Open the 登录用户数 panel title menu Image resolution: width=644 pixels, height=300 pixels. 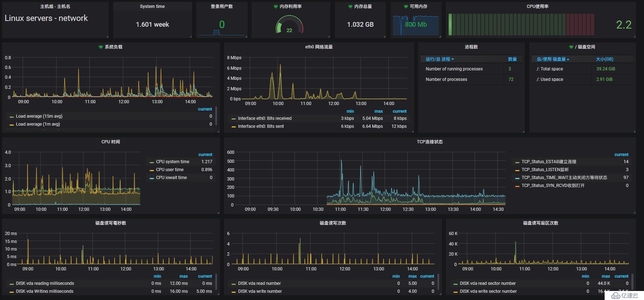pyautogui.click(x=222, y=6)
